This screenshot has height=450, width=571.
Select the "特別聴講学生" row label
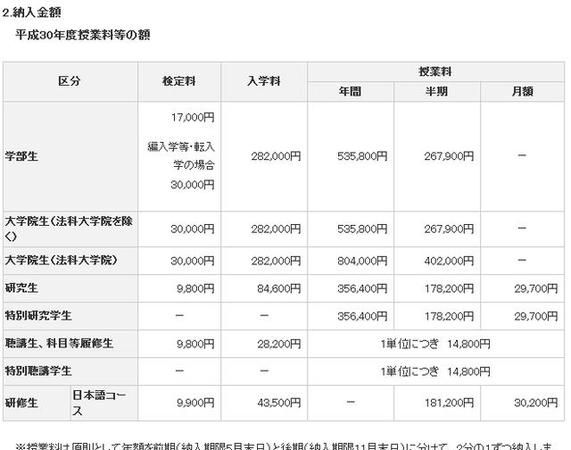38,371
